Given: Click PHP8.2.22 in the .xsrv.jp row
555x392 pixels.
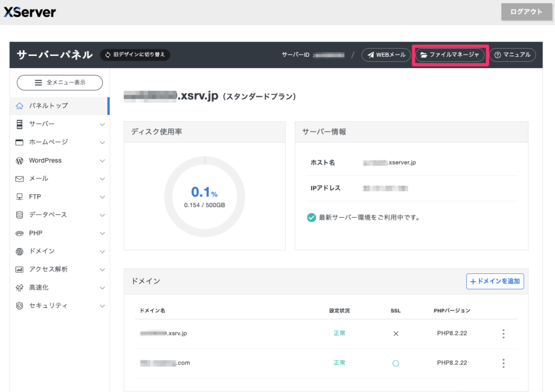Looking at the screenshot, I should tap(452, 333).
